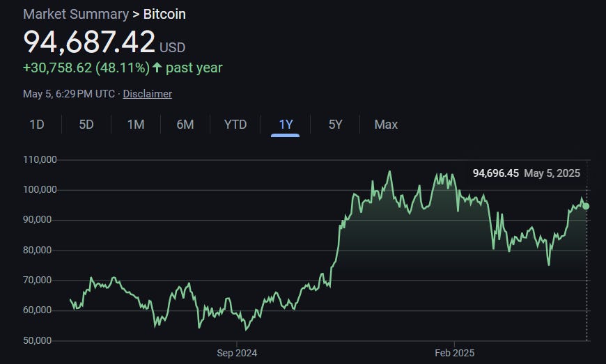Open the Market Summary breadcrumb

pos(76,15)
